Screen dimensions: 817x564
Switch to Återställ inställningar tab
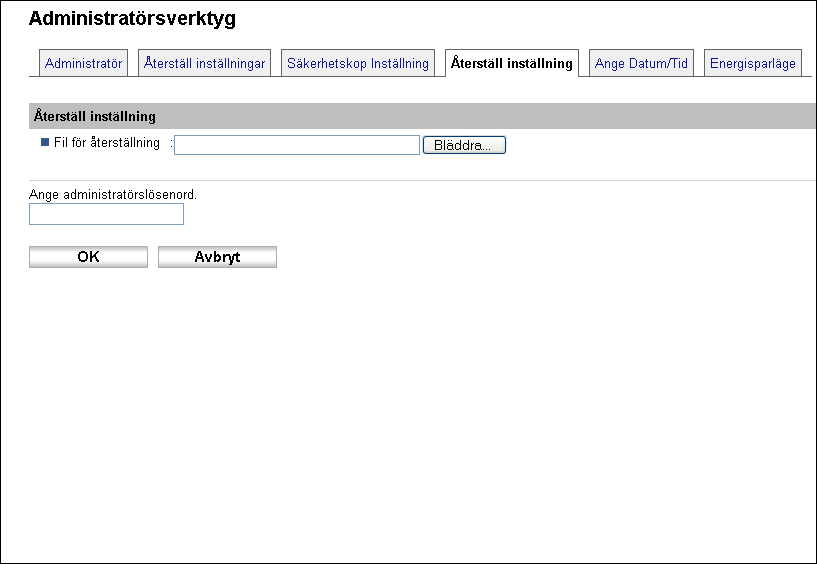click(204, 63)
